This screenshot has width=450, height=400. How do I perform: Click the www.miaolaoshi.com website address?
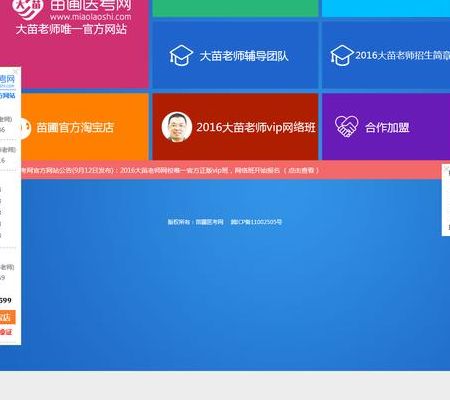90,17
